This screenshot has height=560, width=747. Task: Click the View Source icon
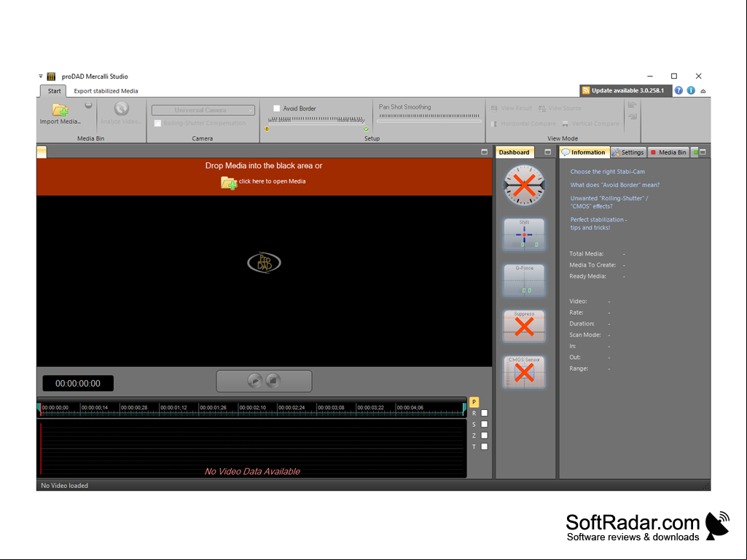(x=541, y=109)
